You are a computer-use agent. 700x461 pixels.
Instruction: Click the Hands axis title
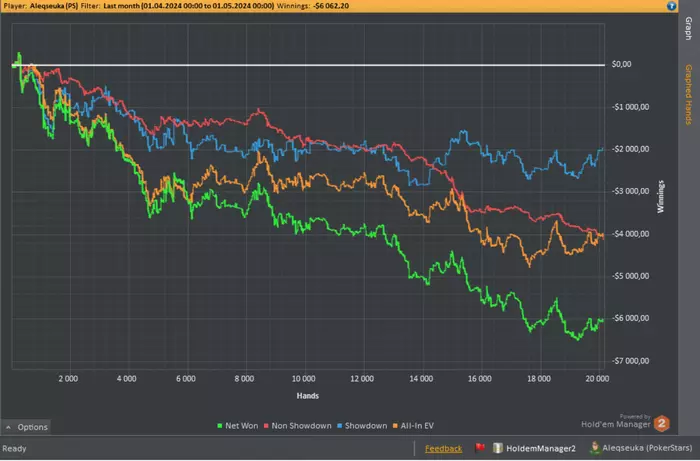click(308, 396)
